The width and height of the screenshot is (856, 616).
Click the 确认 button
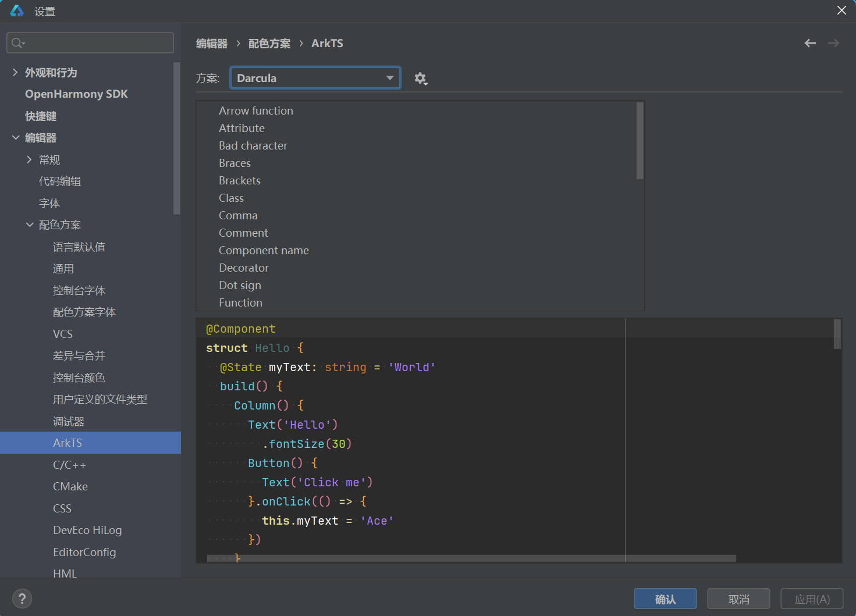pos(665,599)
